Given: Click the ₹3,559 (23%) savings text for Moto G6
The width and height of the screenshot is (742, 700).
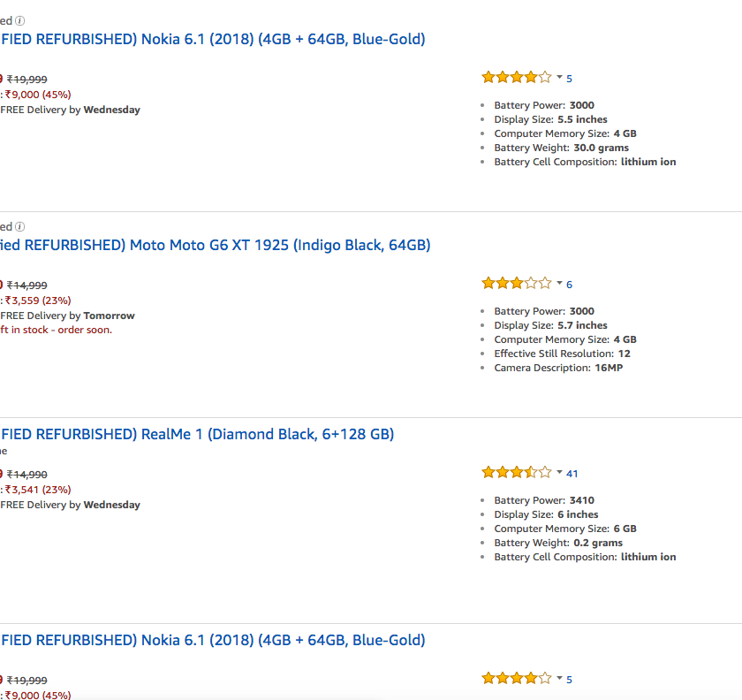Looking at the screenshot, I should [x=38, y=301].
